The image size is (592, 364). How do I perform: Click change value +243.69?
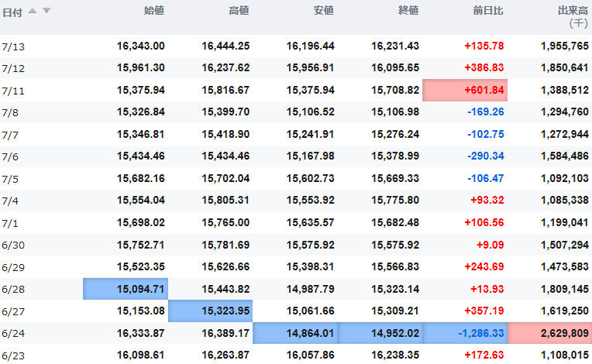(x=484, y=266)
